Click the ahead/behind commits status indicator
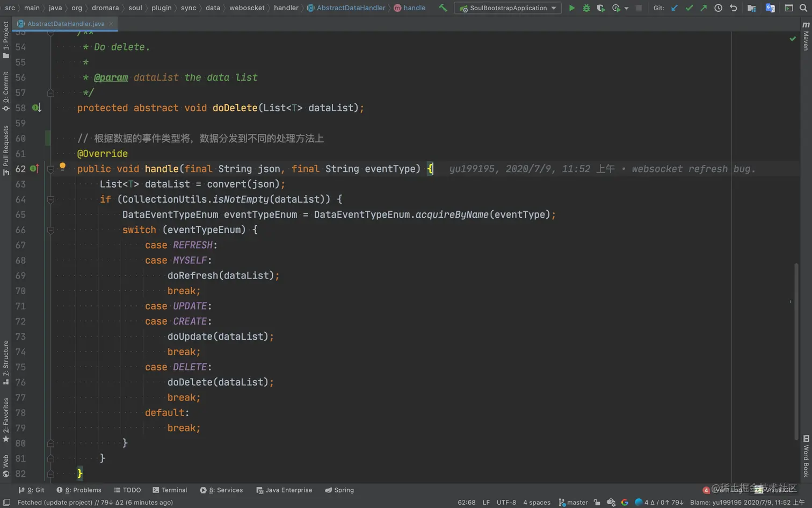 [659, 503]
